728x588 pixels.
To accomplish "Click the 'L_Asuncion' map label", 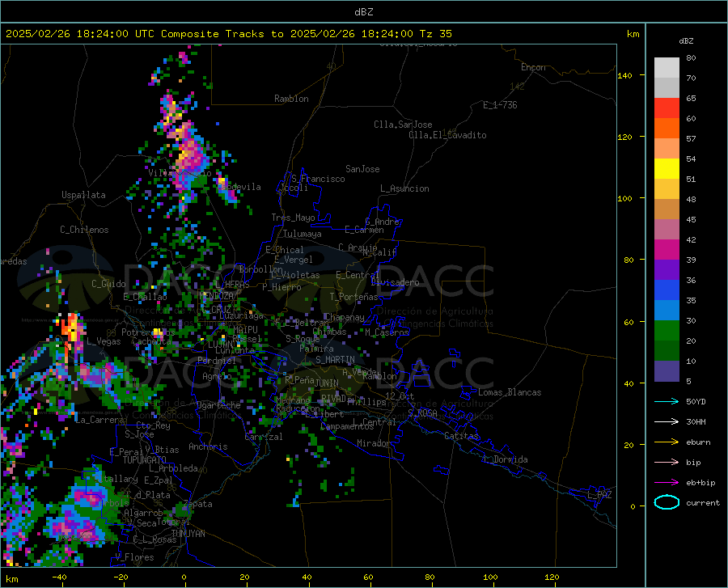I will (404, 188).
